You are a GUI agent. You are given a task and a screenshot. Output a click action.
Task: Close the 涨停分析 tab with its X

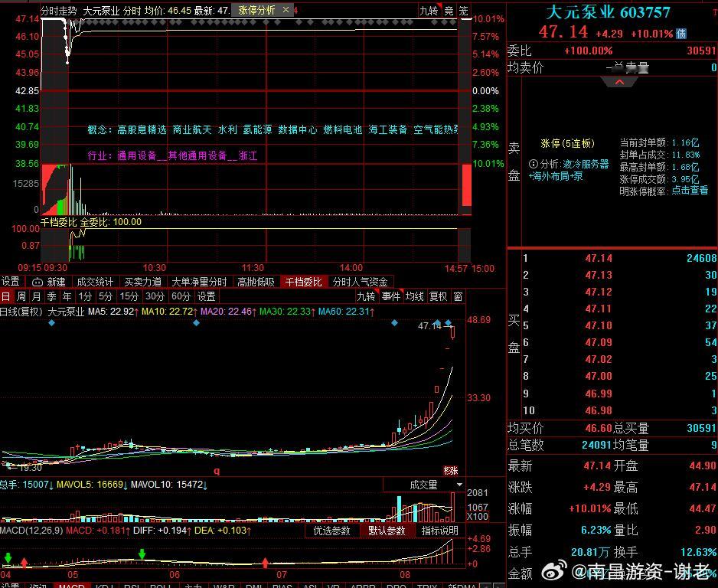286,10
